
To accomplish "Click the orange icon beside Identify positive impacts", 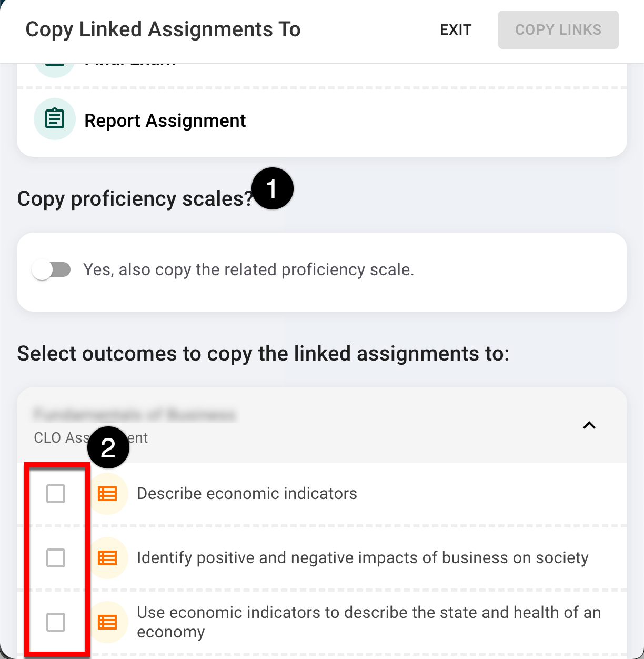I will pos(108,558).
